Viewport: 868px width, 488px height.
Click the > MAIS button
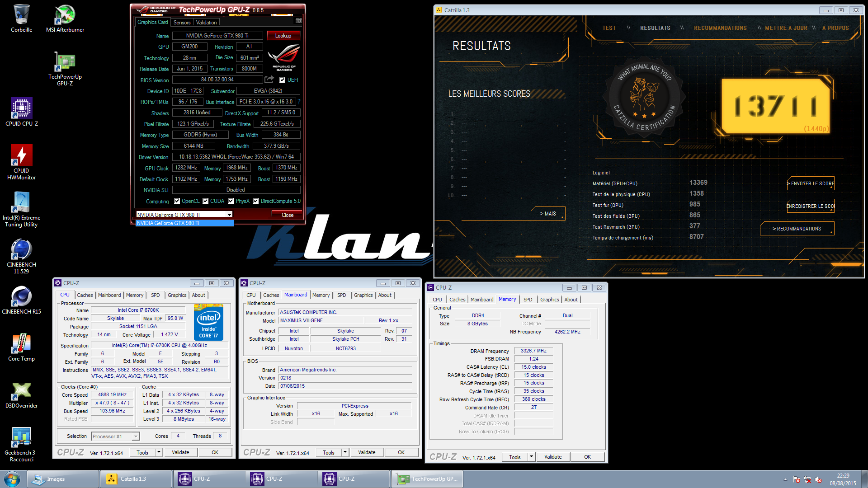[548, 214]
